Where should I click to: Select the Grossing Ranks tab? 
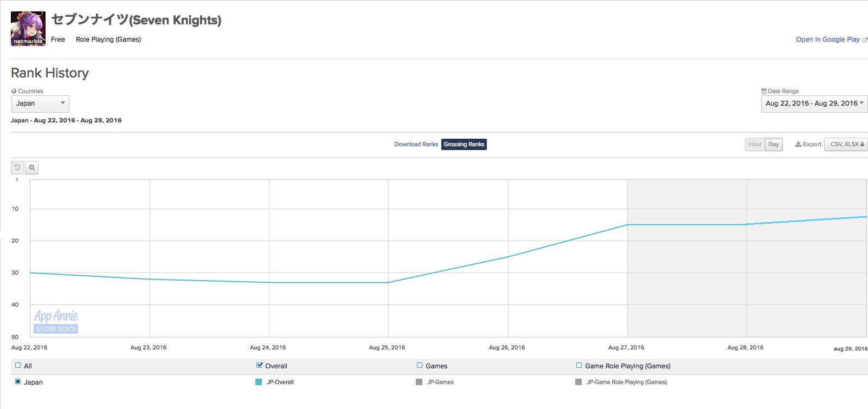tap(464, 144)
